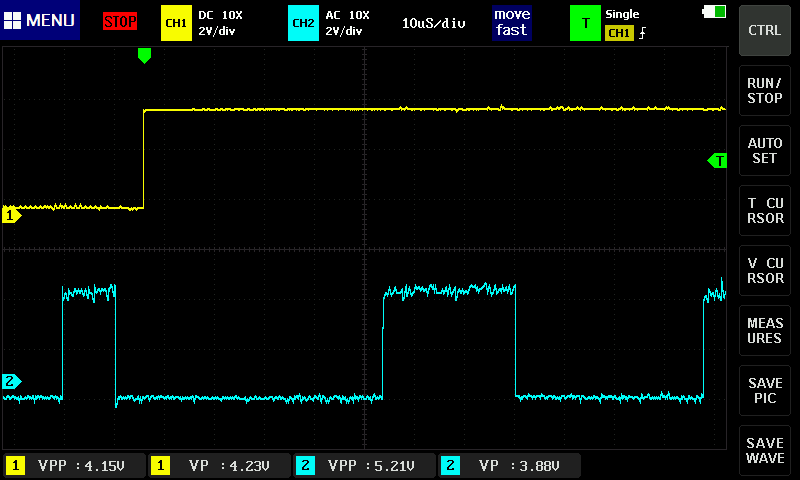
Task: Toggle the T CURSOR time cursors
Action: tap(765, 211)
